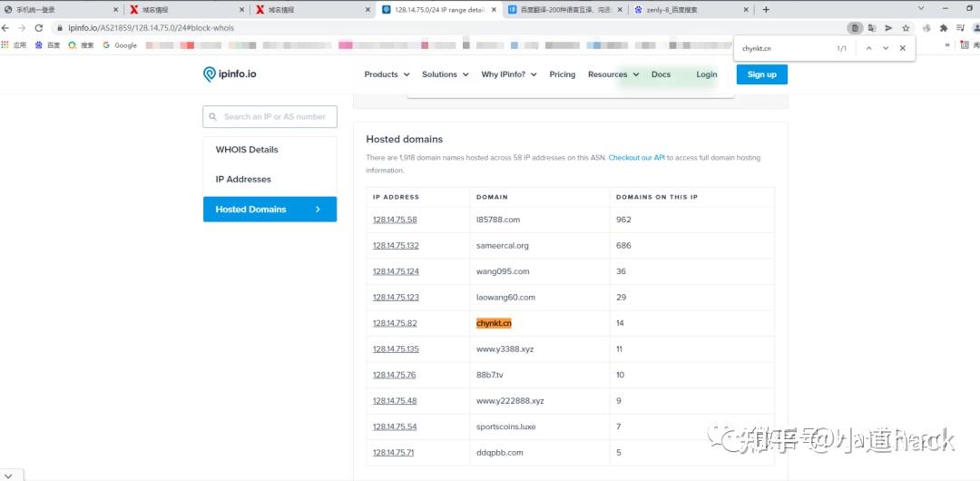Open IP address 128.14.75.124
Image resolution: width=980 pixels, height=481 pixels.
coord(396,271)
